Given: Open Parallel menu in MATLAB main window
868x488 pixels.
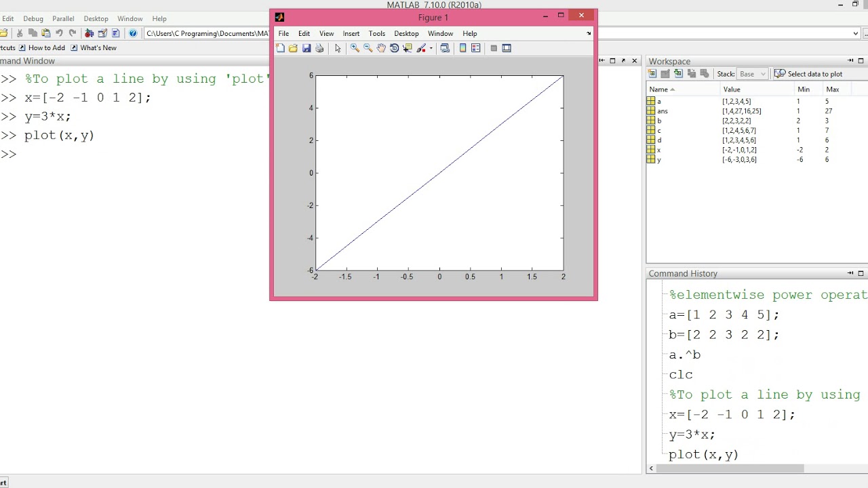Looking at the screenshot, I should tap(63, 18).
